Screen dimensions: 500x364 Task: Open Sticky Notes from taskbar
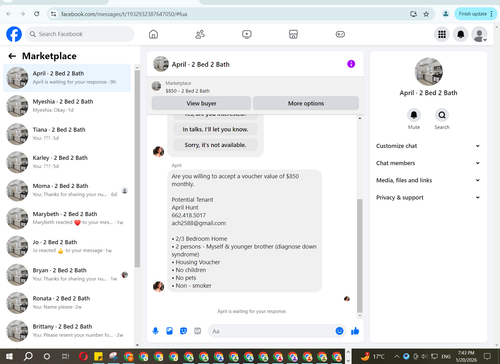coord(98,356)
